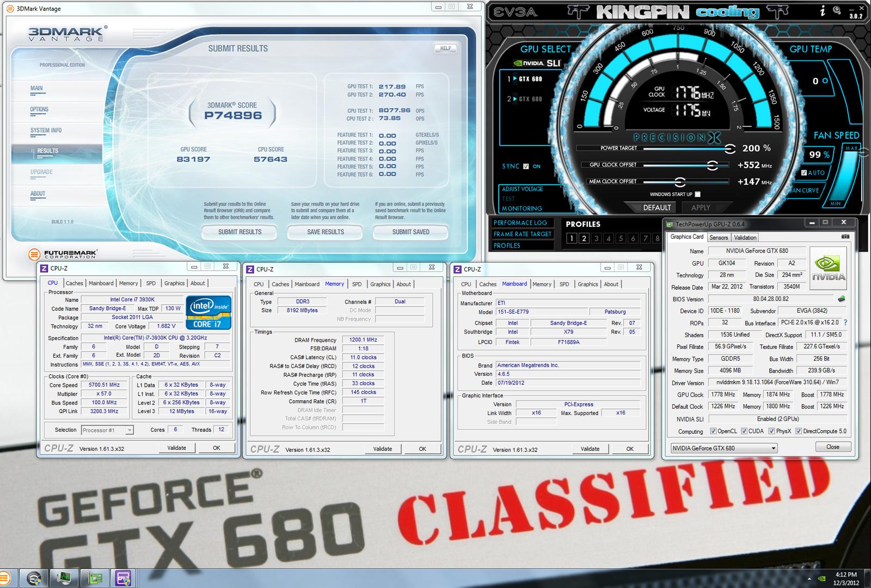871x588 pixels.
Task: Click BIOS save chip icon in GPU-Z
Action: [841, 299]
